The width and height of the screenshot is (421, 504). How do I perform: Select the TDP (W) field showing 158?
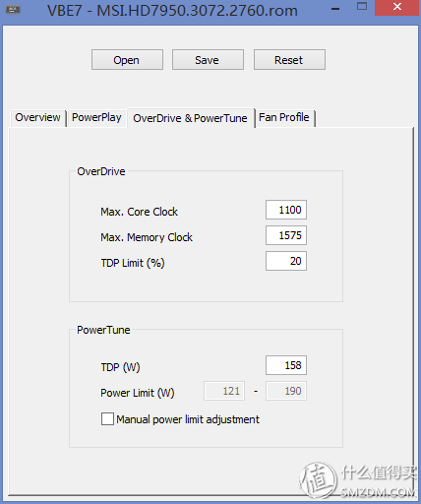click(286, 365)
